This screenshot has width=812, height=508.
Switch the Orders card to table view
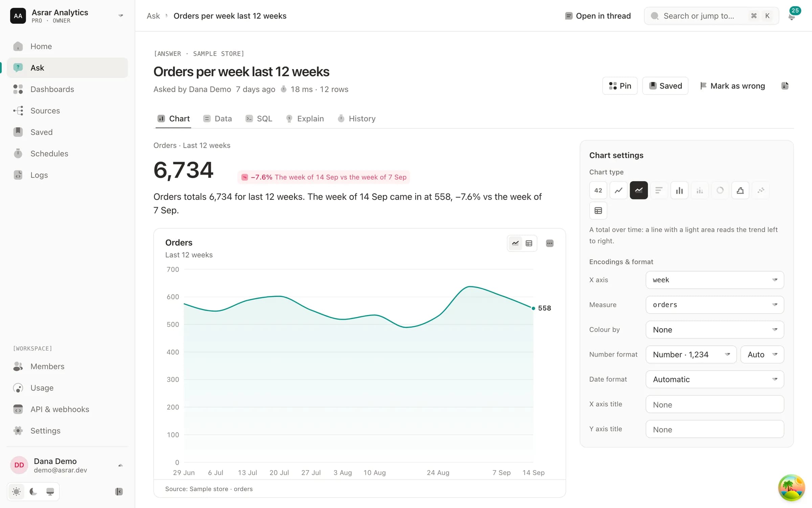(529, 243)
